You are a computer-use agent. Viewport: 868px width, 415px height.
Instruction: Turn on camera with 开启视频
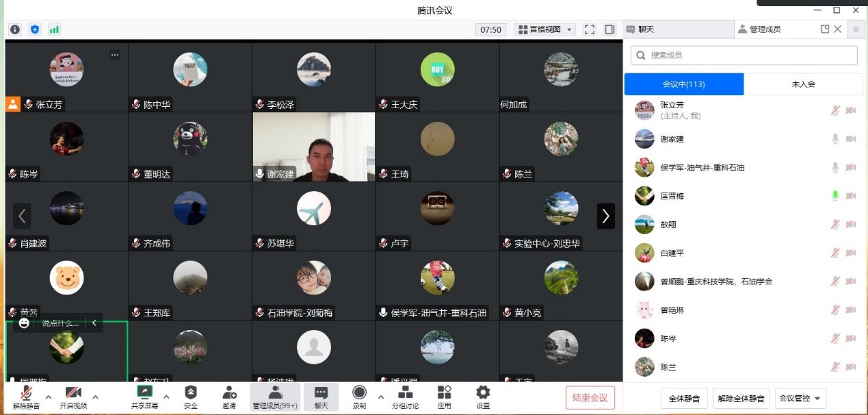click(73, 396)
